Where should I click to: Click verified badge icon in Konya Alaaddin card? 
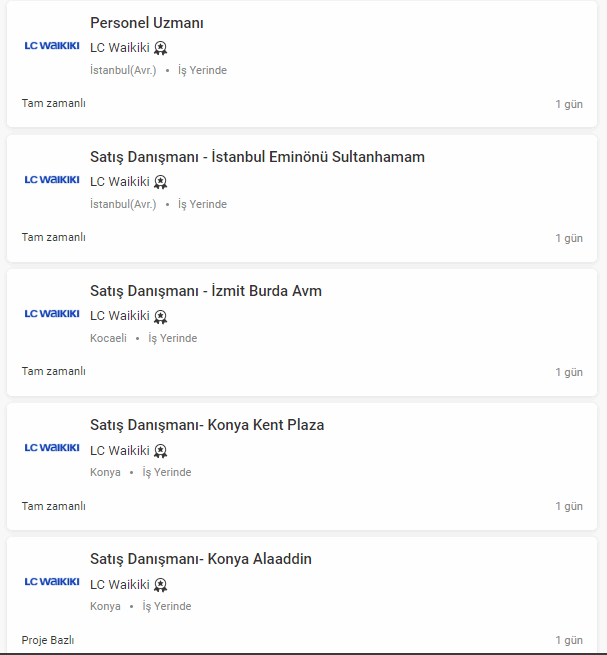pyautogui.click(x=161, y=584)
